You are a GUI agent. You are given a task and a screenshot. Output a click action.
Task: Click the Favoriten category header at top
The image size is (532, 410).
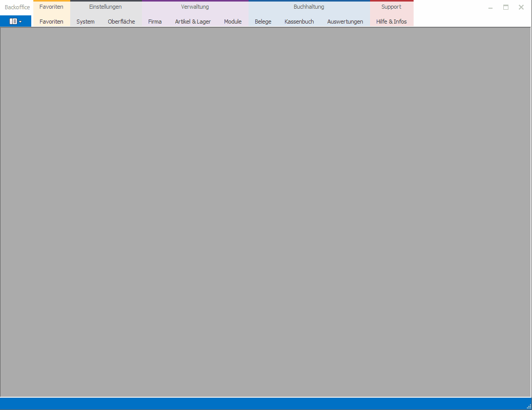[x=51, y=7]
